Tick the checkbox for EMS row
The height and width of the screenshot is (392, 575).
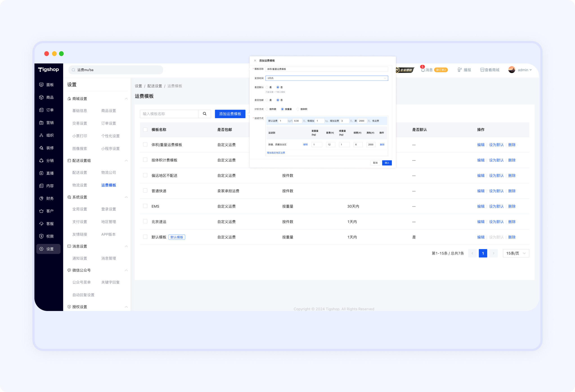click(145, 206)
